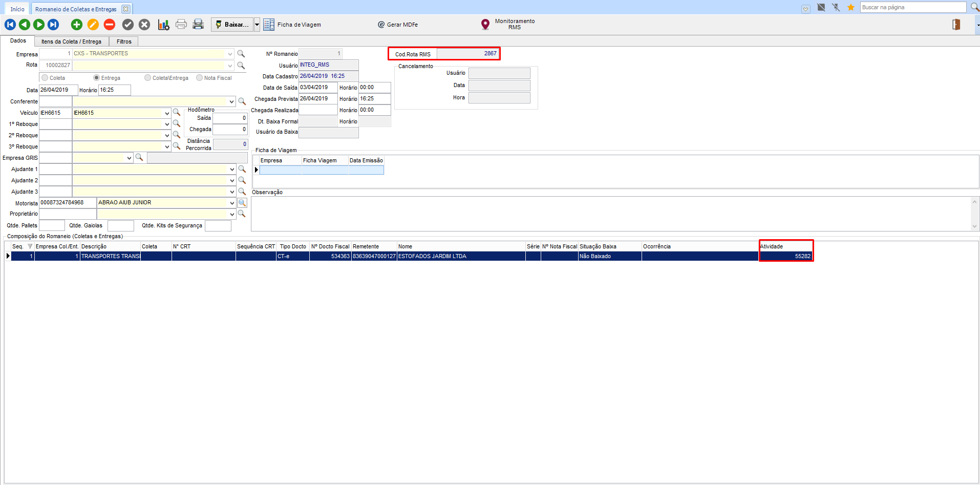Delete record with the red minus icon
Screen dimensions: 980x485
point(110,25)
